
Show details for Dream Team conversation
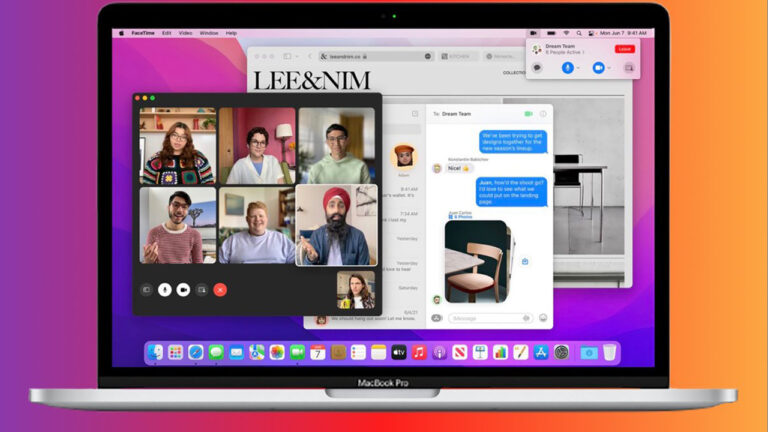tap(543, 114)
